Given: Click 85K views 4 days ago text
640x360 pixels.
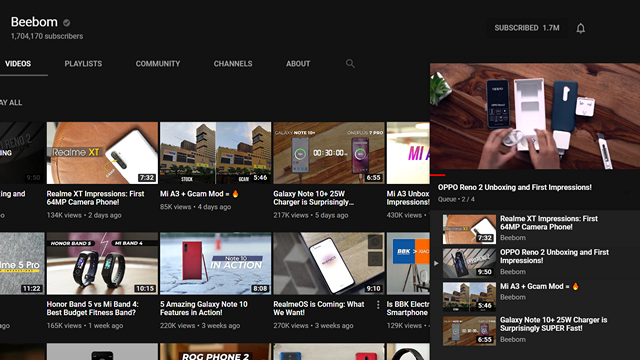Looking at the screenshot, I should pos(196,207).
